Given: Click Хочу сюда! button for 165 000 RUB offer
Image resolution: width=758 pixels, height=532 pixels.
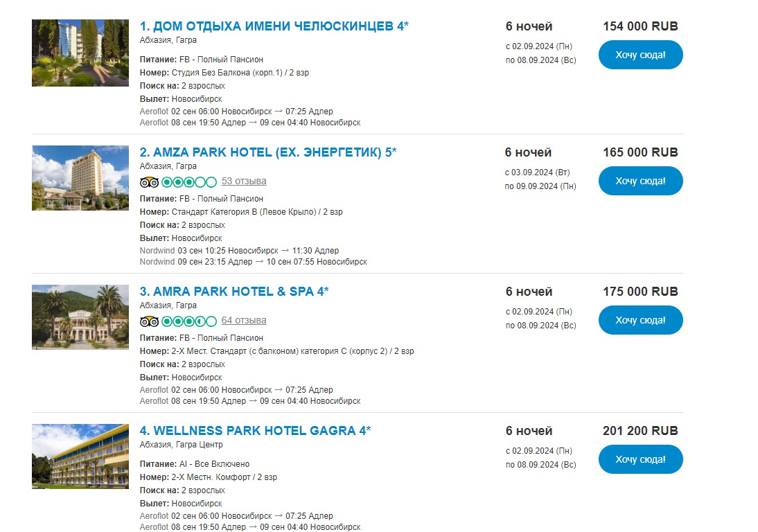Looking at the screenshot, I should (x=640, y=181).
